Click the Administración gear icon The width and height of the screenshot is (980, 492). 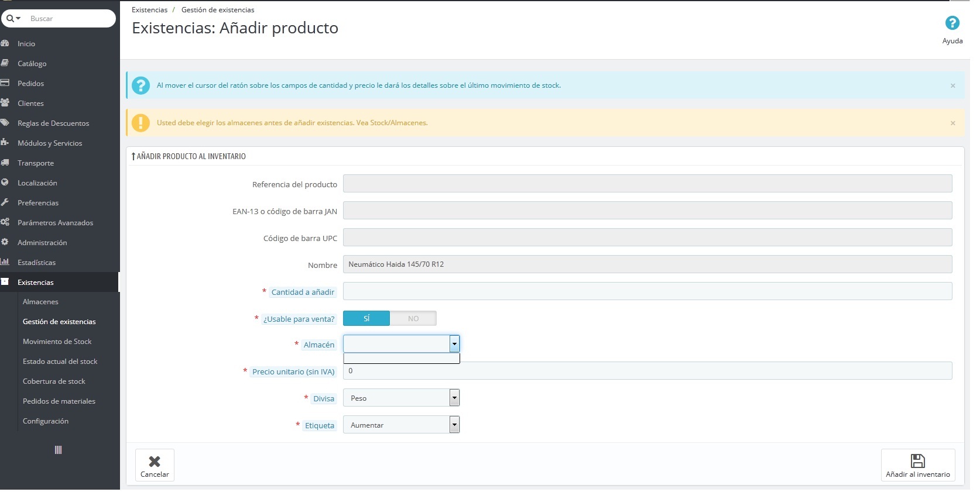pos(5,242)
